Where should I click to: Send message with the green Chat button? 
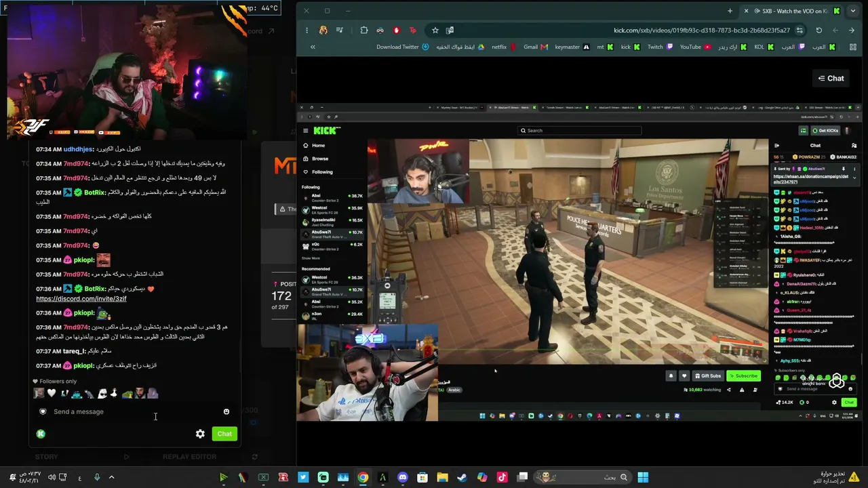point(224,434)
